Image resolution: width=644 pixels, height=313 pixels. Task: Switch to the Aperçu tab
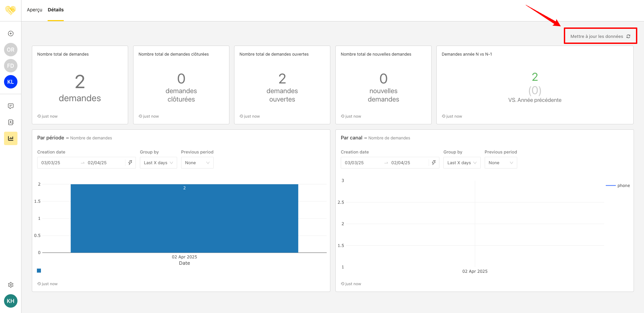35,10
